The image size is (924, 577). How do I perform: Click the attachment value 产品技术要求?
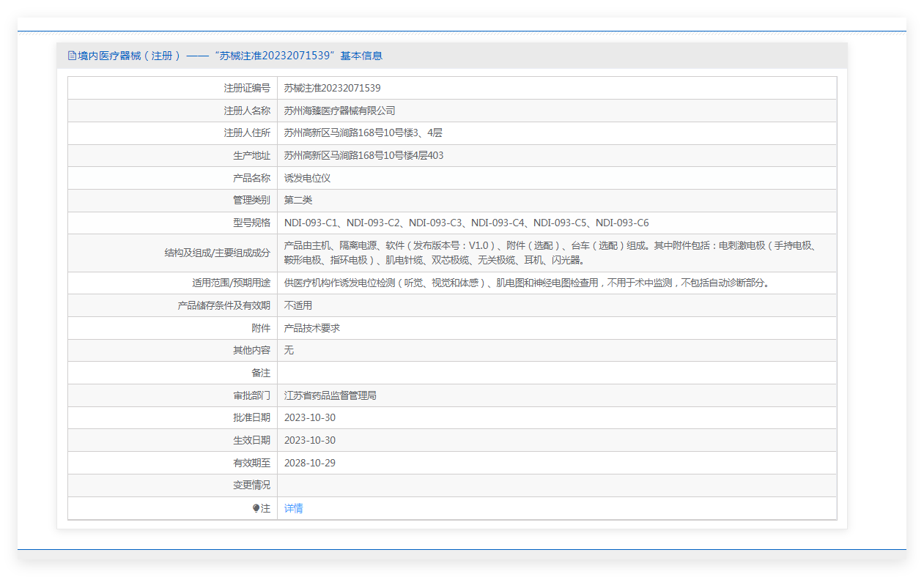(x=312, y=328)
